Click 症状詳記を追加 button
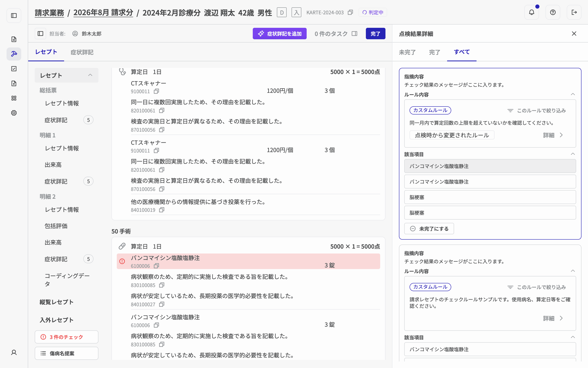 280,34
